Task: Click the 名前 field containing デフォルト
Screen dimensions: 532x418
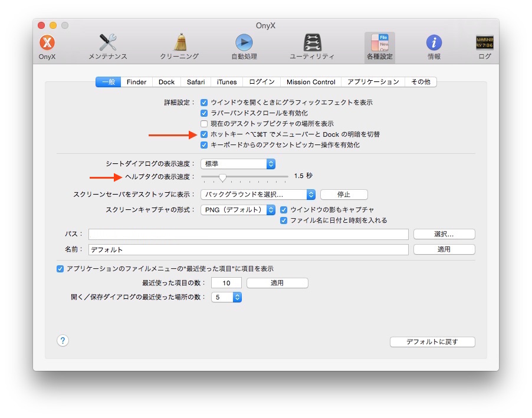Action: point(248,250)
